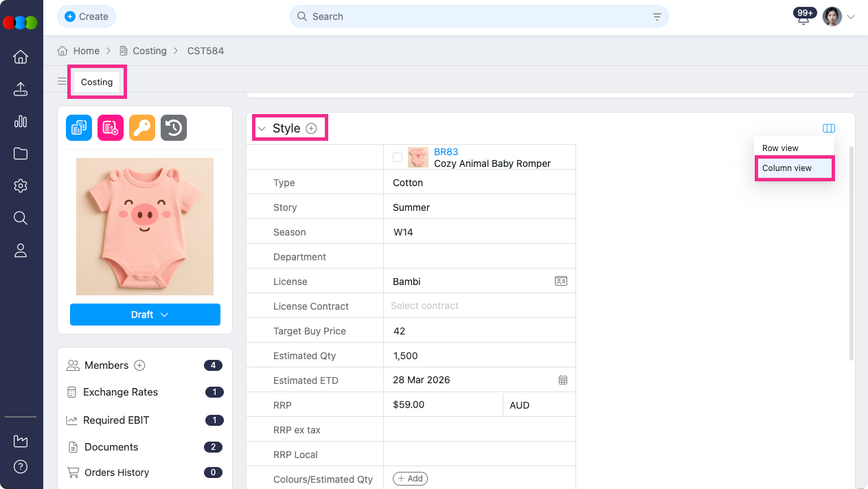Screen dimensions: 868x489
Task: Open the Draft status dropdown
Action: pos(145,315)
